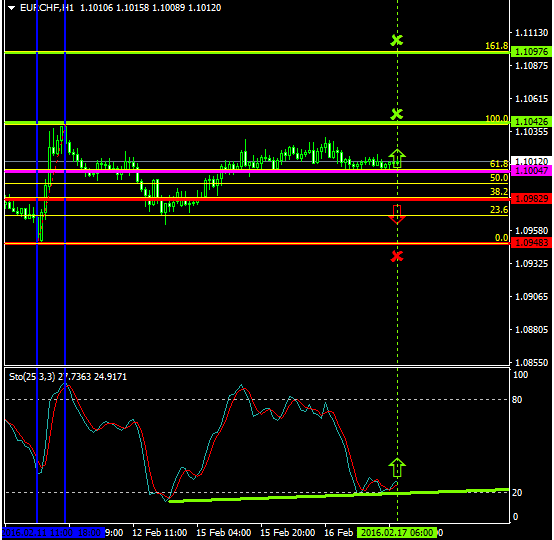Select the Fibonacci 50.0 level label

(499, 178)
